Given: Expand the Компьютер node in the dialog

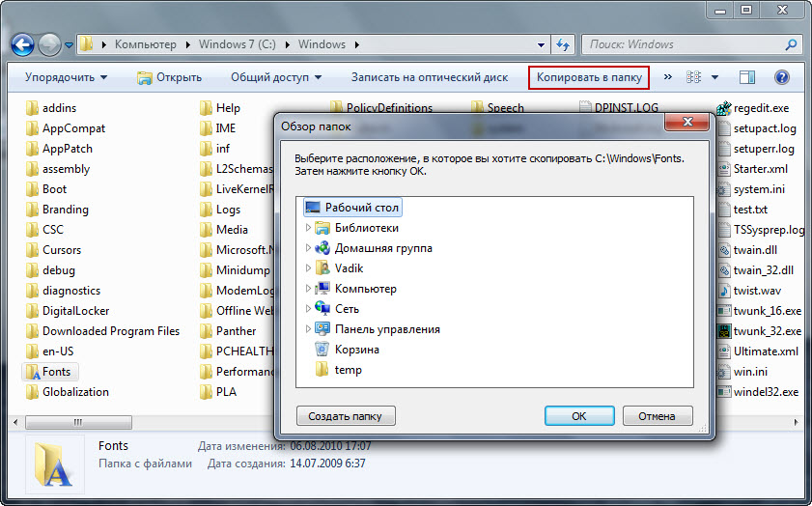Looking at the screenshot, I should pyautogui.click(x=308, y=289).
